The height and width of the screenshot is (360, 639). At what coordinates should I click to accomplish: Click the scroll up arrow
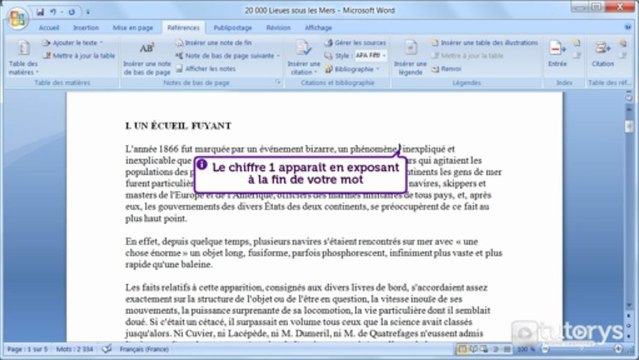point(629,110)
